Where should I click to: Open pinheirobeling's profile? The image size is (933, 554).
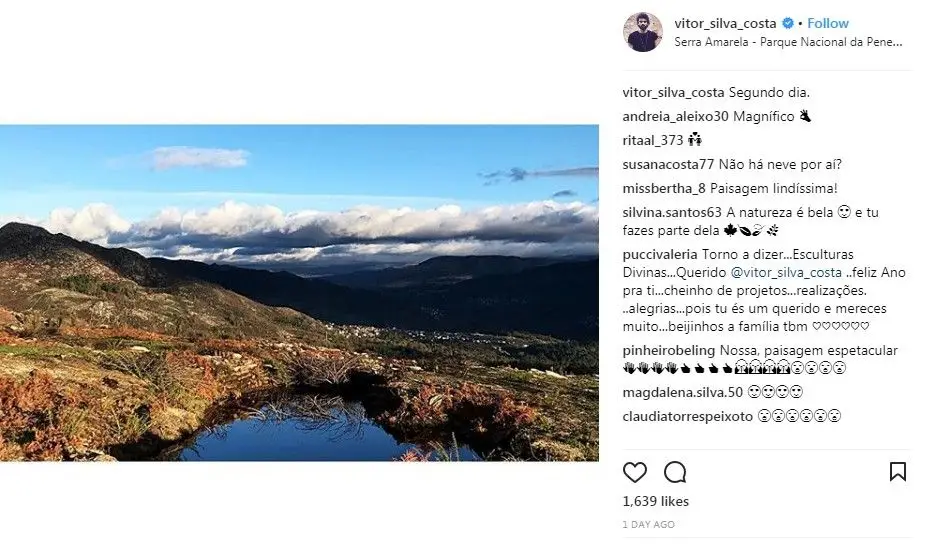click(x=668, y=350)
